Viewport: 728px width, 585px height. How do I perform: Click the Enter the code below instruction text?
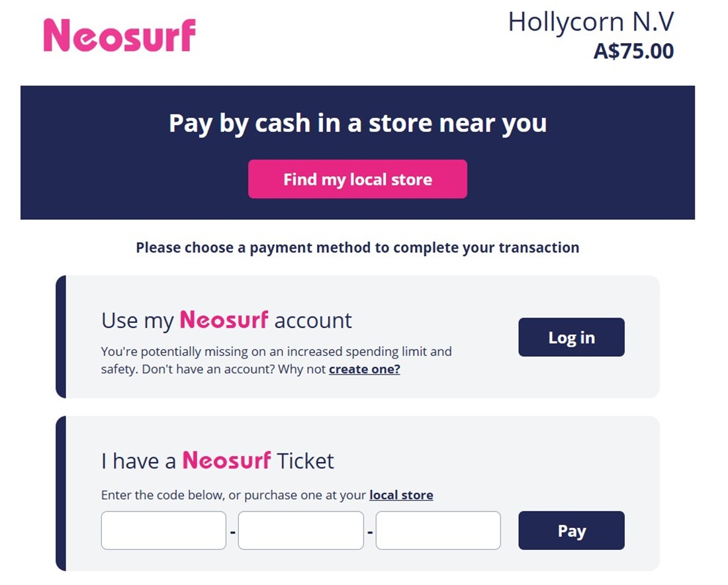click(267, 495)
